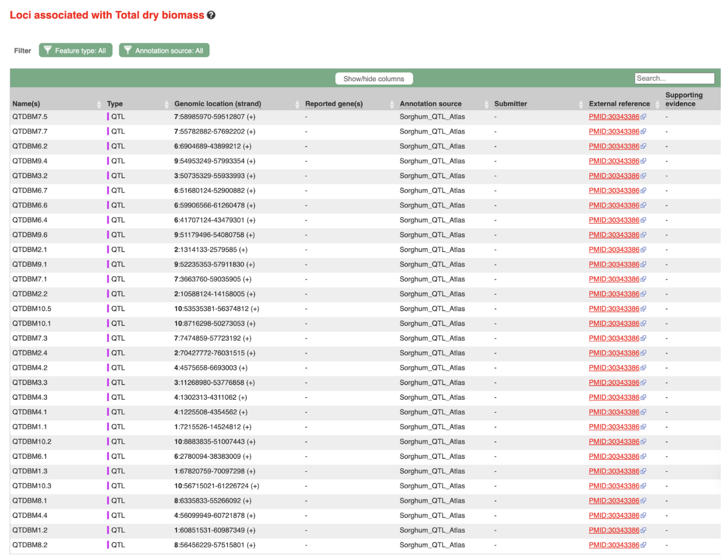The image size is (728, 560).
Task: Click external link icon in QTDBM2.4 row
Action: (x=643, y=353)
